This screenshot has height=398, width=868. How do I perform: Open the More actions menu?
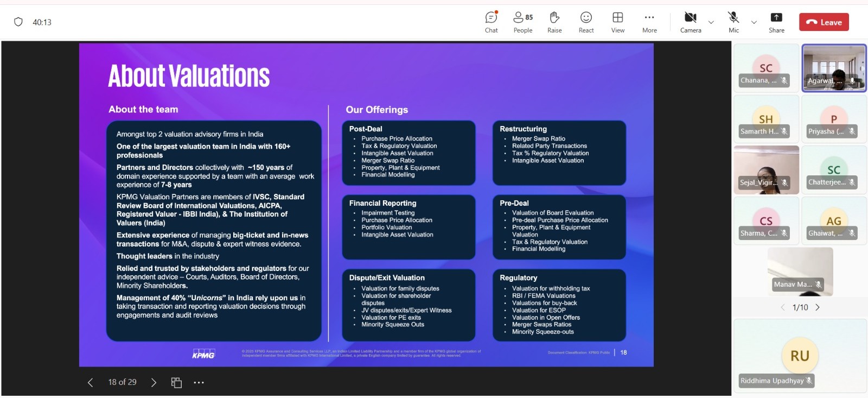(649, 22)
